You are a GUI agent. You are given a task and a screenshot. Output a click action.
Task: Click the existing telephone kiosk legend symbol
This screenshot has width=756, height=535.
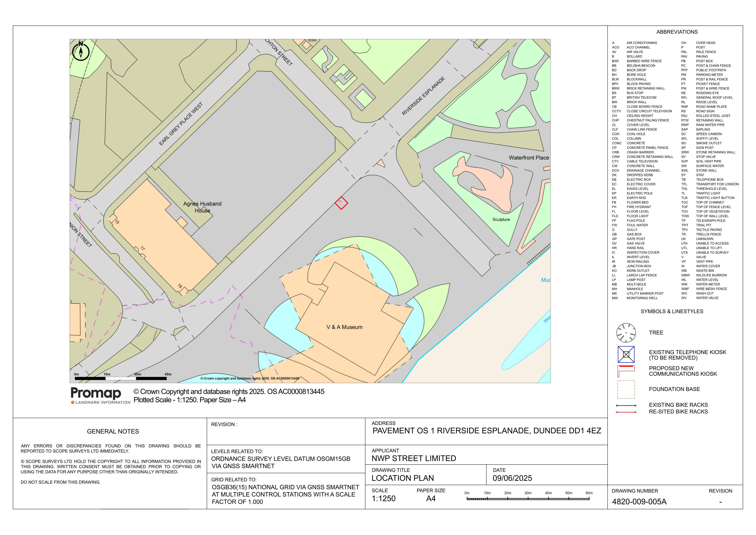[626, 354]
